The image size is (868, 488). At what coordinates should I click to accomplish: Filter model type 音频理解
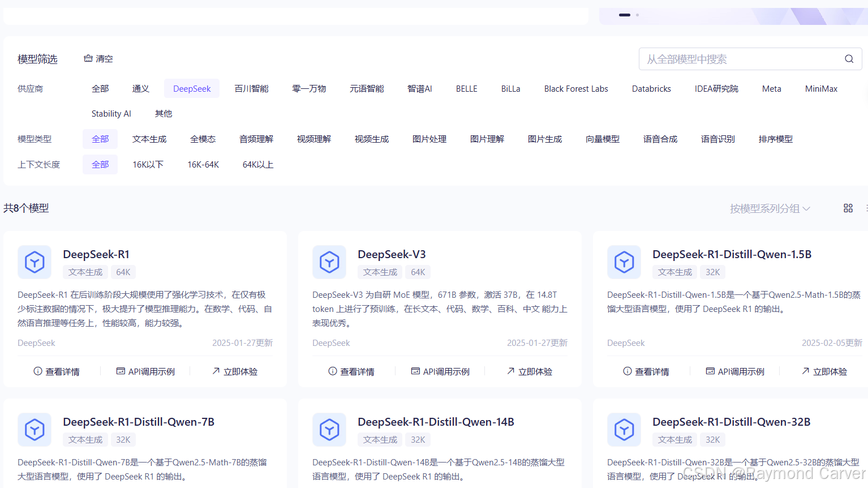[256, 139]
